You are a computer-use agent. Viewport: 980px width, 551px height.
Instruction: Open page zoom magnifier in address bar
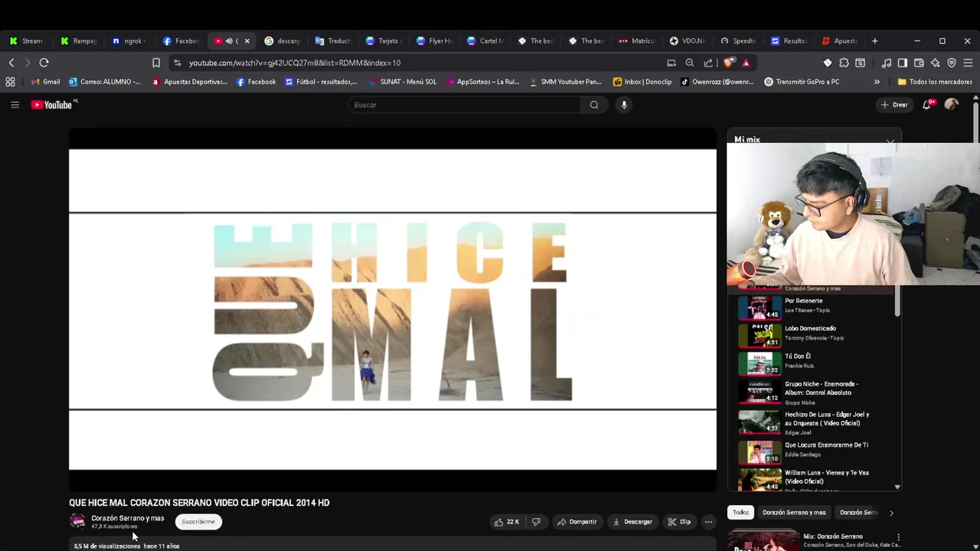(x=690, y=63)
